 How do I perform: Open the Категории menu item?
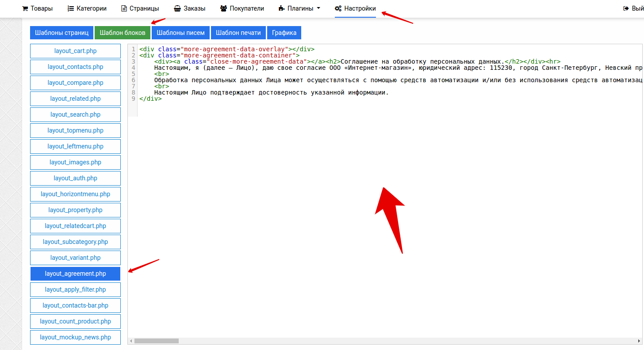[87, 8]
